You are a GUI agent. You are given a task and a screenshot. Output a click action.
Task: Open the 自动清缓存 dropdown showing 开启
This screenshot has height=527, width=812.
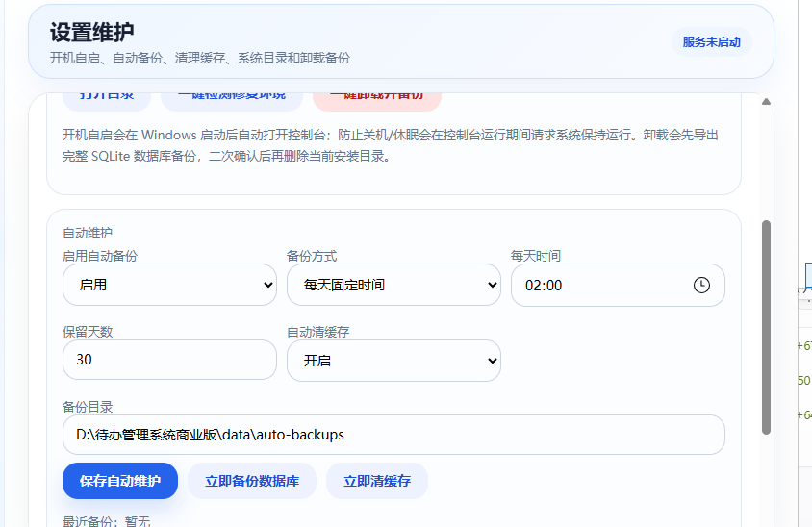tap(393, 361)
